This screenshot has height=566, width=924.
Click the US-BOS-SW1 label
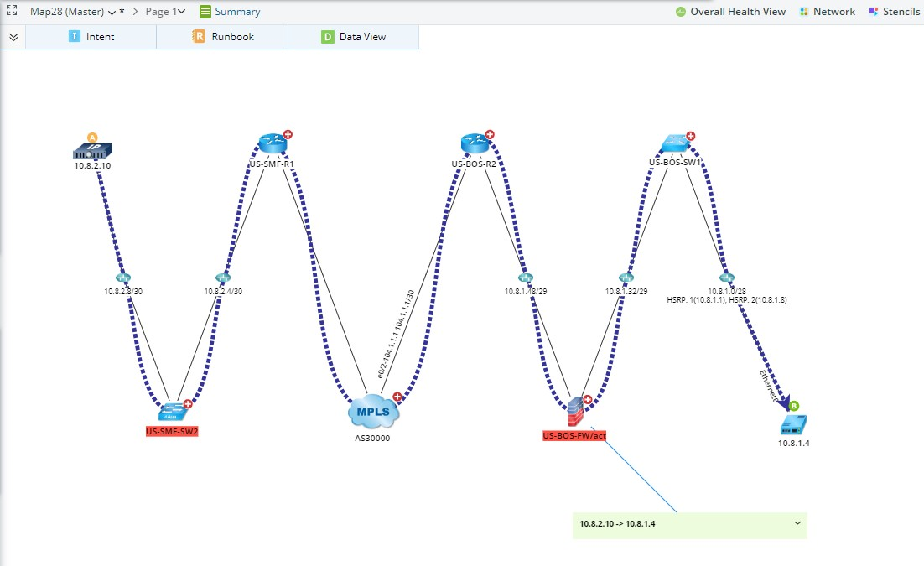click(x=675, y=162)
